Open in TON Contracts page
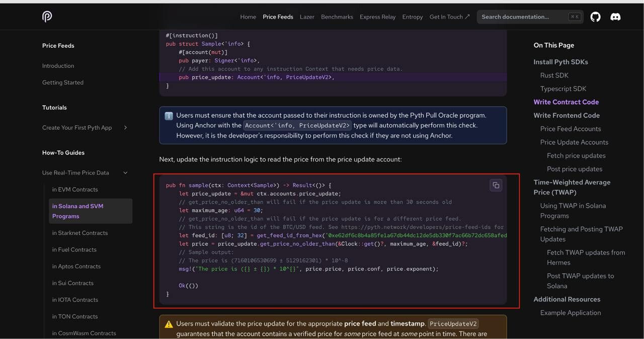This screenshot has width=644, height=339. click(x=75, y=316)
